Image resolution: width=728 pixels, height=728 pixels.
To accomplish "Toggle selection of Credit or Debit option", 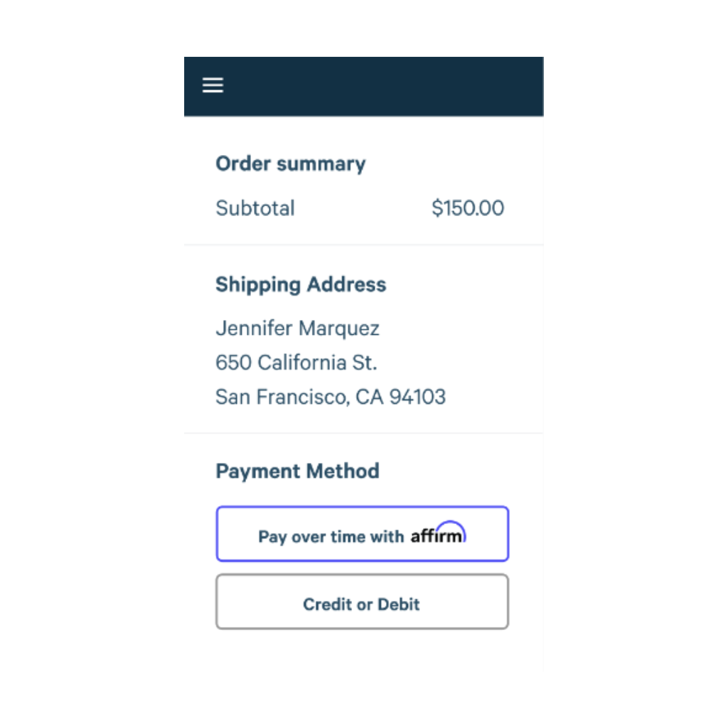I will pyautogui.click(x=363, y=603).
